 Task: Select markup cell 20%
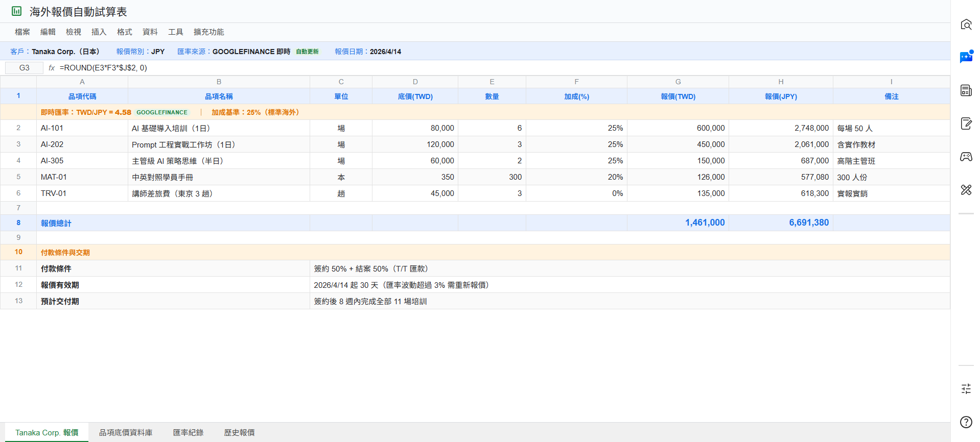577,177
